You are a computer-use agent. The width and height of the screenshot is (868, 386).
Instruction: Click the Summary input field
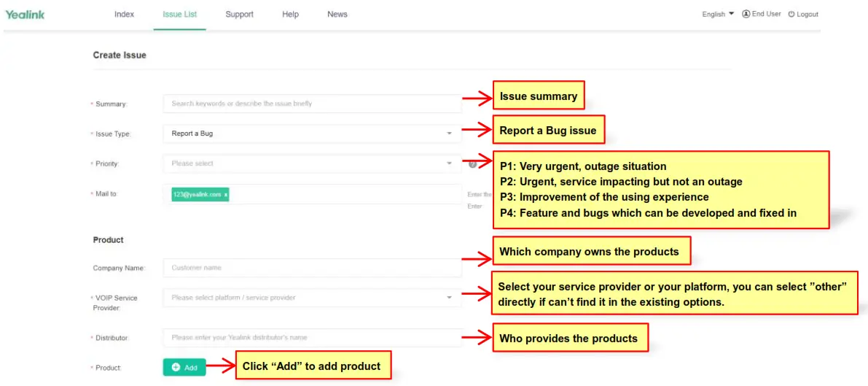point(312,104)
